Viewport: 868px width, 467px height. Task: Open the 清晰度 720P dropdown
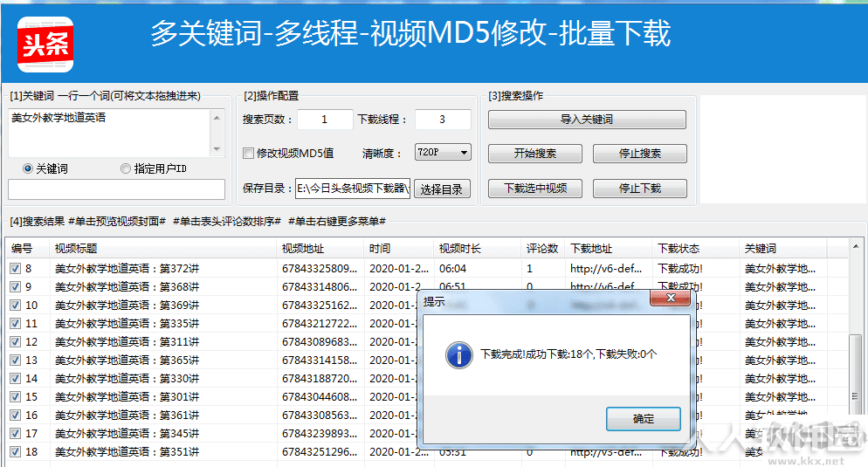coord(443,152)
